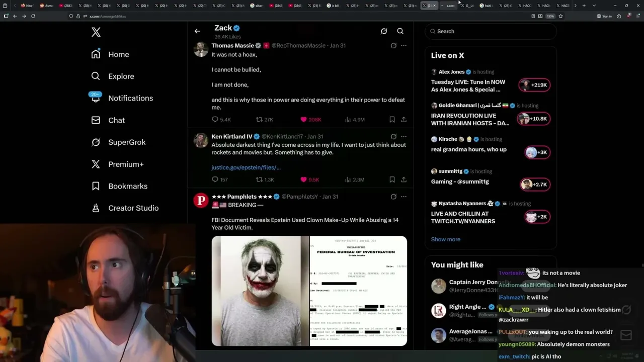
Task: Click the browser Back button
Action: point(15,16)
